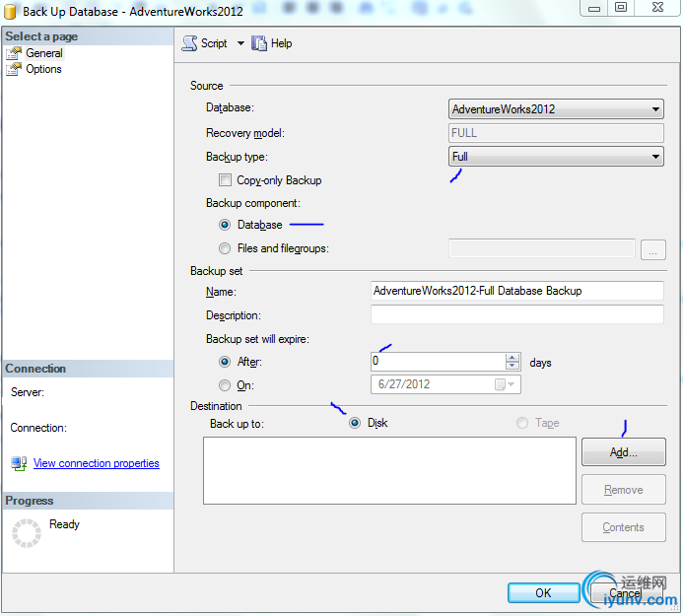This screenshot has width=683, height=616.
Task: Click the Contents button
Action: point(623,527)
